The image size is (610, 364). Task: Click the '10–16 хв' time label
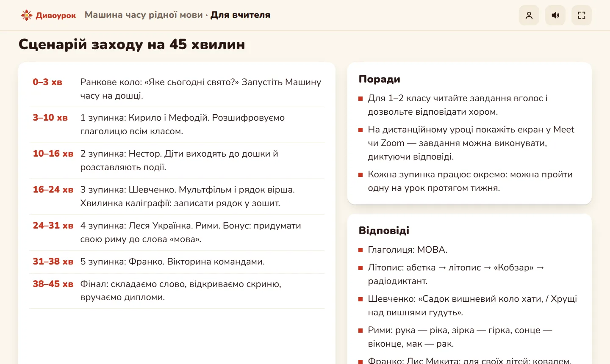pyautogui.click(x=53, y=154)
